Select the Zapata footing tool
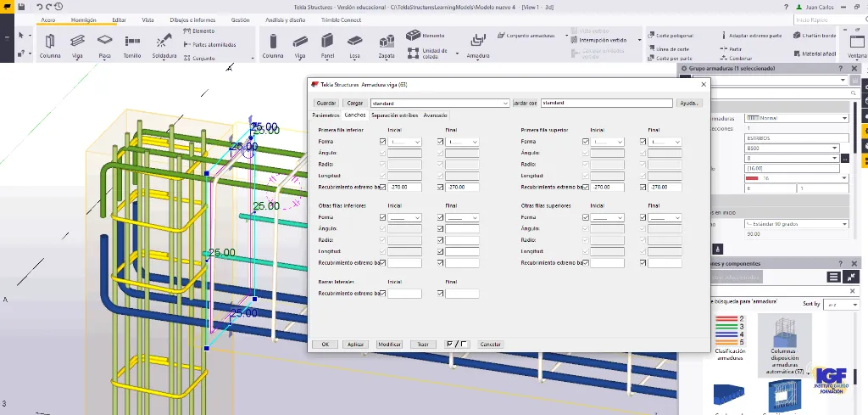 pos(387,46)
